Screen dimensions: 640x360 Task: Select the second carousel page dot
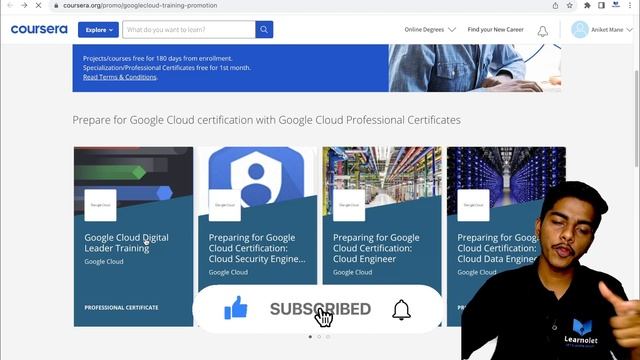point(319,337)
